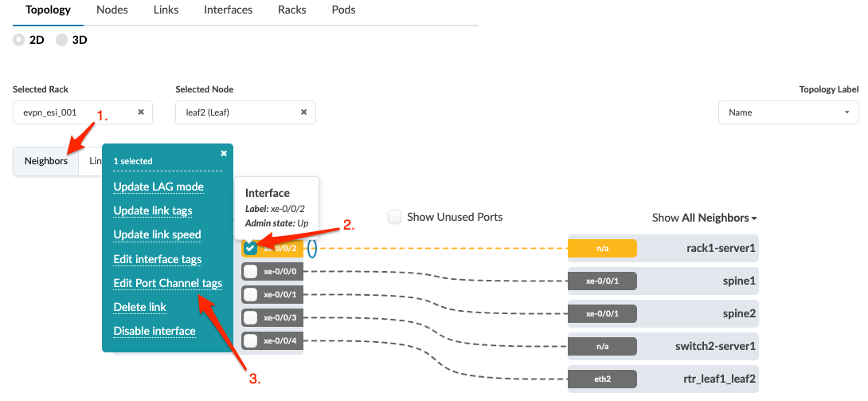868x401 pixels.
Task: Expand the Show All Neighbors dropdown
Action: pyautogui.click(x=704, y=218)
